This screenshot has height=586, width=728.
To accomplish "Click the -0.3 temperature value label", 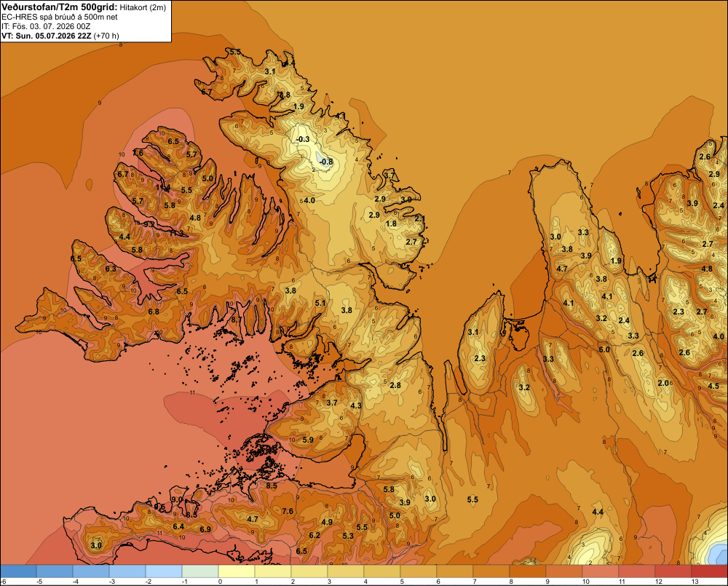I will (302, 139).
